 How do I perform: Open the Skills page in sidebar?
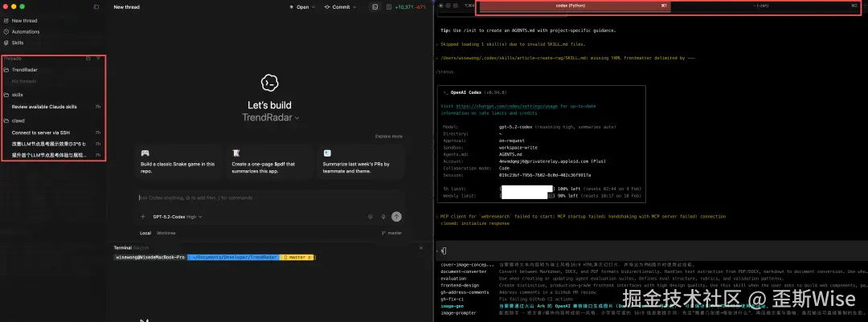tap(18, 43)
